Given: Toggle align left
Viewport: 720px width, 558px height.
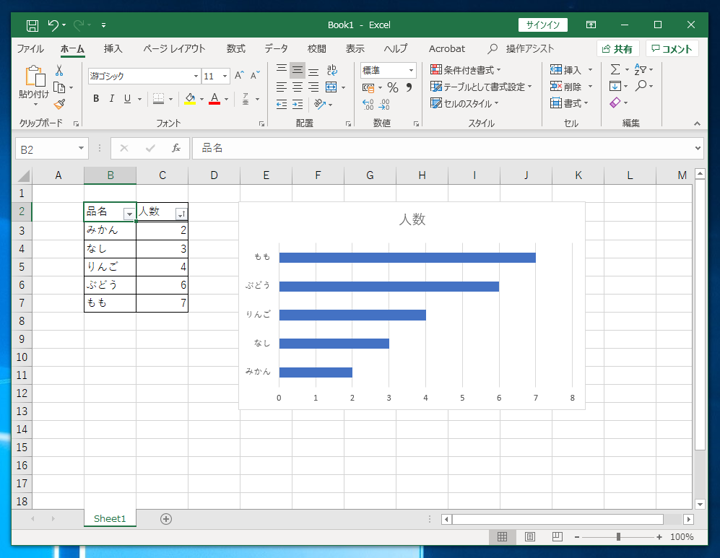Looking at the screenshot, I should click(281, 87).
